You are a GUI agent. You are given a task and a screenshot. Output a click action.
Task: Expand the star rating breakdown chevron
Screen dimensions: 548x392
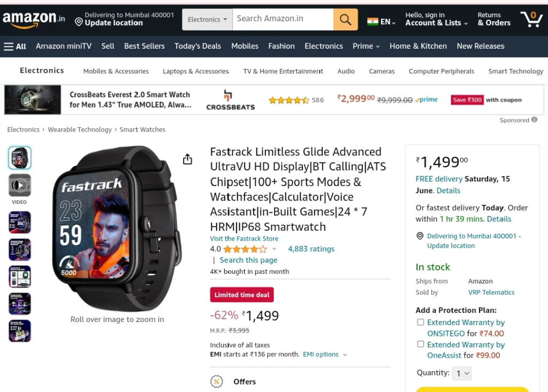click(275, 249)
